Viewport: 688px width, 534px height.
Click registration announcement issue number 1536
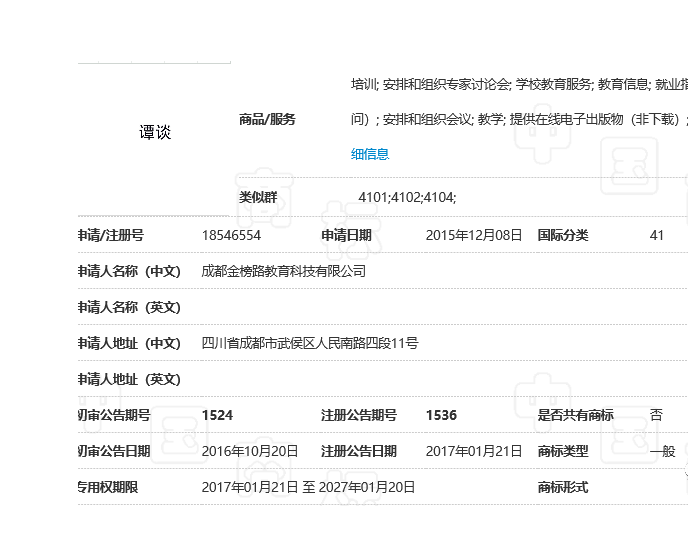[x=441, y=415]
